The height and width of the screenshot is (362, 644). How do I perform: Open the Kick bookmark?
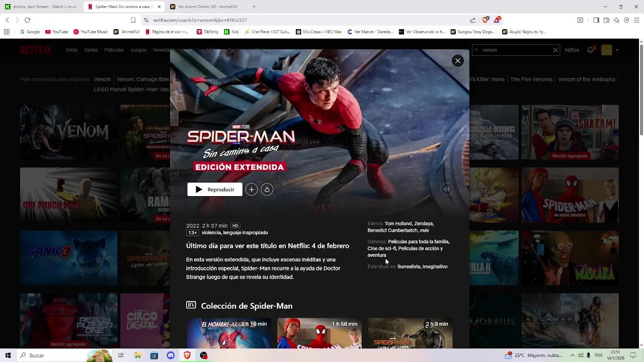[x=231, y=32]
